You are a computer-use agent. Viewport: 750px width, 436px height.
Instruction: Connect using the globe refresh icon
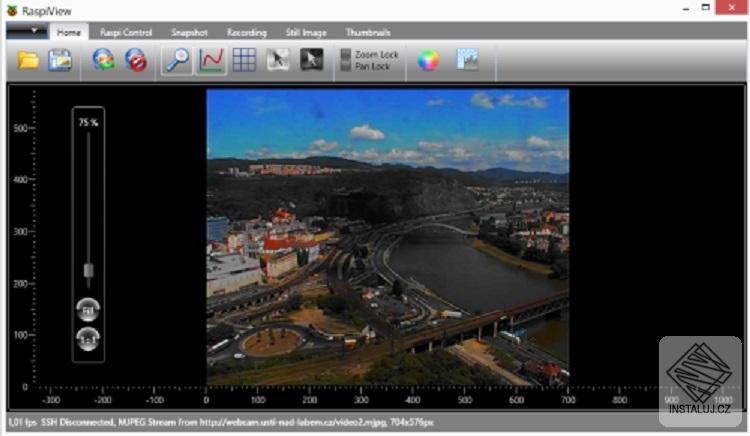[103, 60]
